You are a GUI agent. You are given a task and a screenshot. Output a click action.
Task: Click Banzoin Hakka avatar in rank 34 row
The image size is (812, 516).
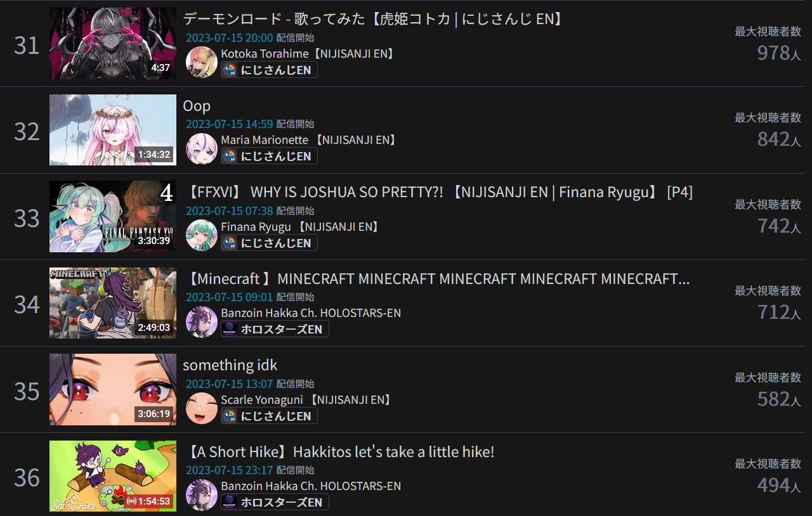click(202, 321)
